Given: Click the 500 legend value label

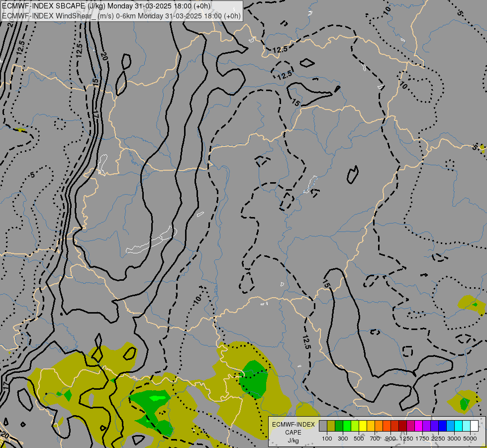Looking at the screenshot, I should [x=359, y=439].
